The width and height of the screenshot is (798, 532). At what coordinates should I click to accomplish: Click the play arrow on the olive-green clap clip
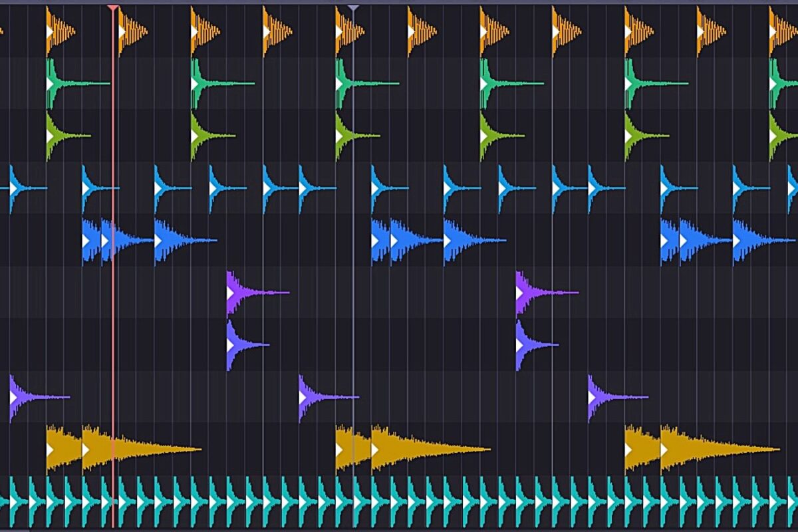[49, 136]
